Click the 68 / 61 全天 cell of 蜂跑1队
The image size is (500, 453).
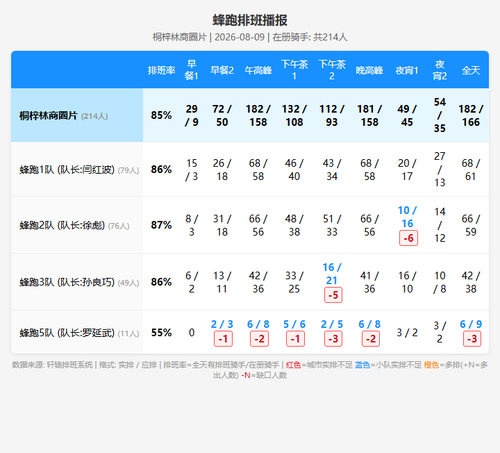[x=471, y=169]
